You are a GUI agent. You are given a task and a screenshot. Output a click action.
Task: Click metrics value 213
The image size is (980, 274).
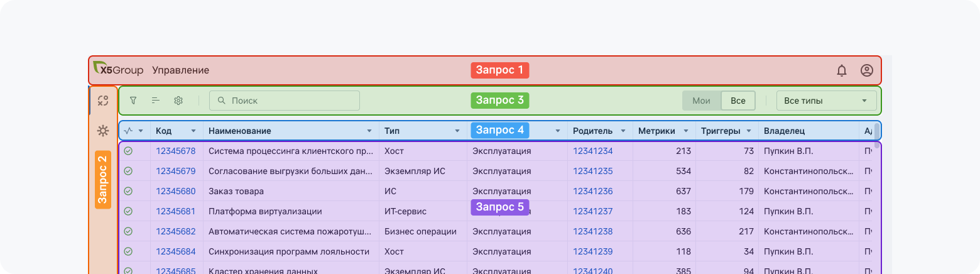[x=683, y=151]
